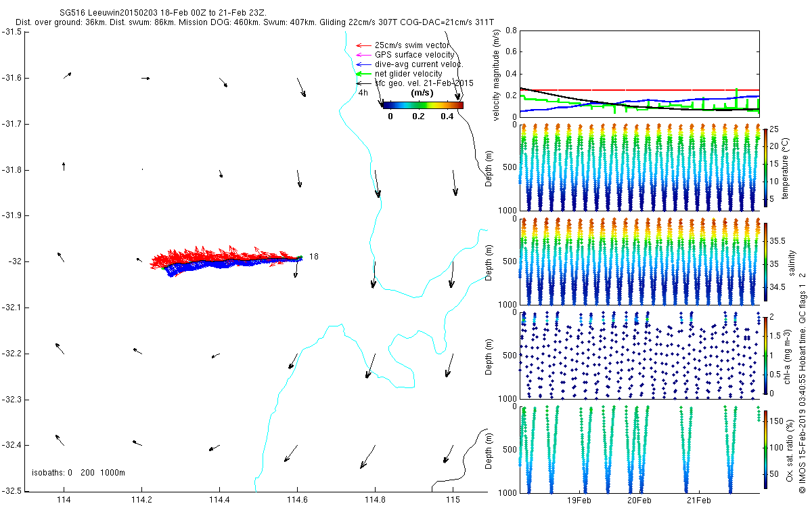Viewport: 812px width, 508px height.
Task: Click the 'Depth (m)' label of temperature panel
Action: tap(490, 168)
